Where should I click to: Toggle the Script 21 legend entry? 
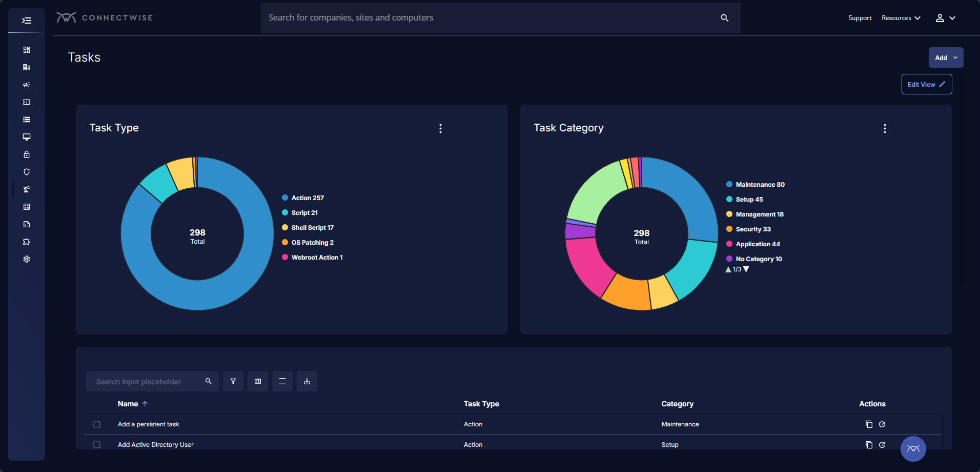click(x=304, y=213)
